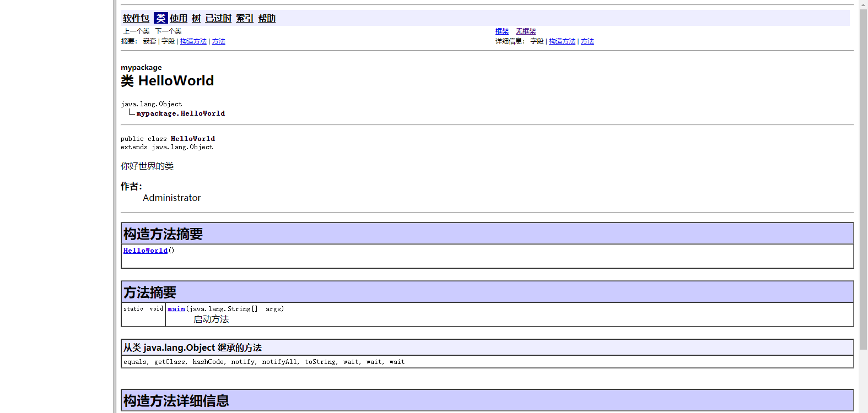Viewport: 868px width, 413px height.
Task: Click the 无框架 link
Action: 526,31
